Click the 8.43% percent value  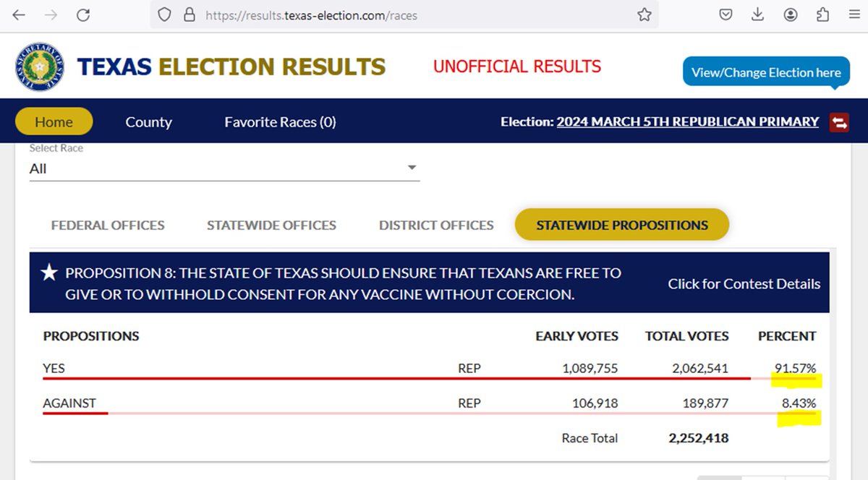799,403
